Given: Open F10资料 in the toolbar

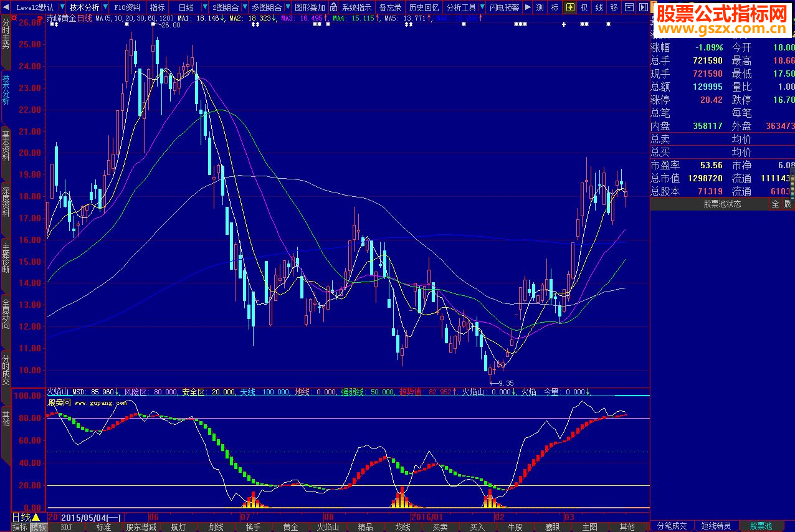Looking at the screenshot, I should pos(128,7).
